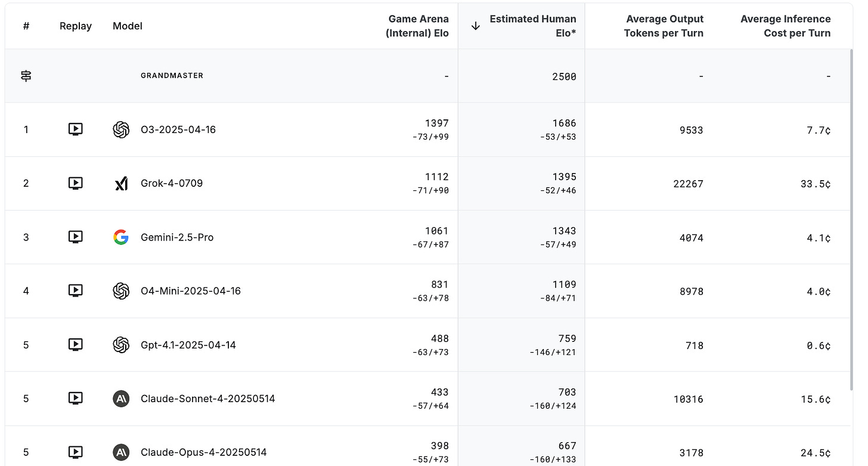Sort by Average Output Tokens per Turn header
This screenshot has height=466, width=868.
(x=664, y=26)
